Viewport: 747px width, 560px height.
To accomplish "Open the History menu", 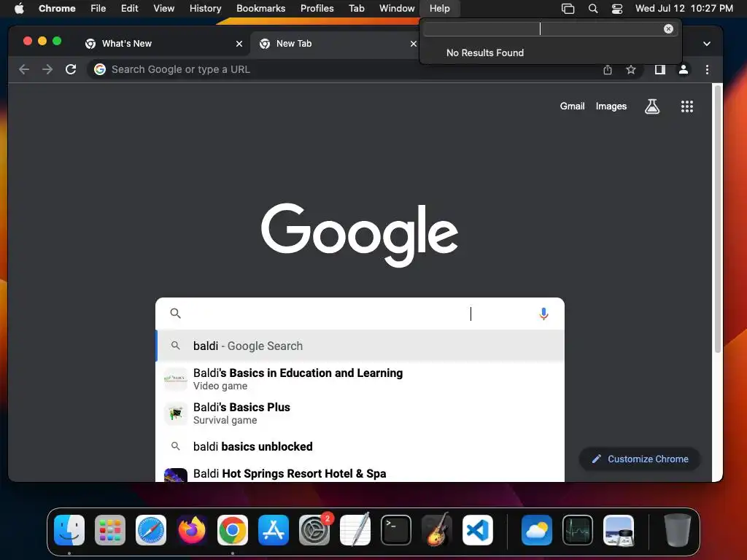I will (x=205, y=8).
